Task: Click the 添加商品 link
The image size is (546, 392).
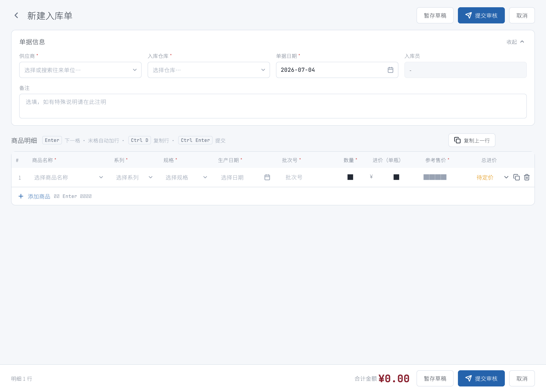Action: click(x=39, y=196)
